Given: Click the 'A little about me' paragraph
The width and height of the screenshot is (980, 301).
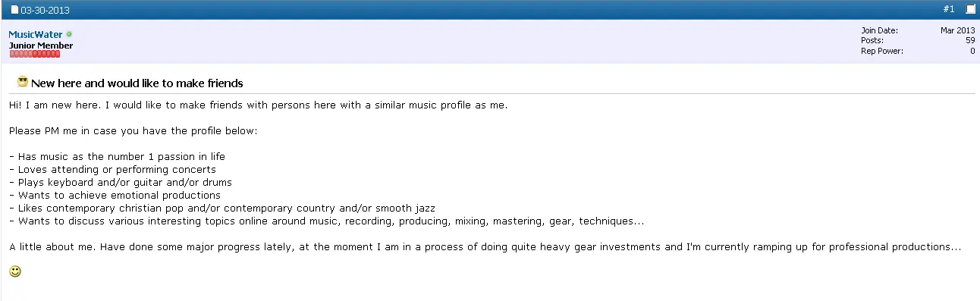Looking at the screenshot, I should click(485, 247).
